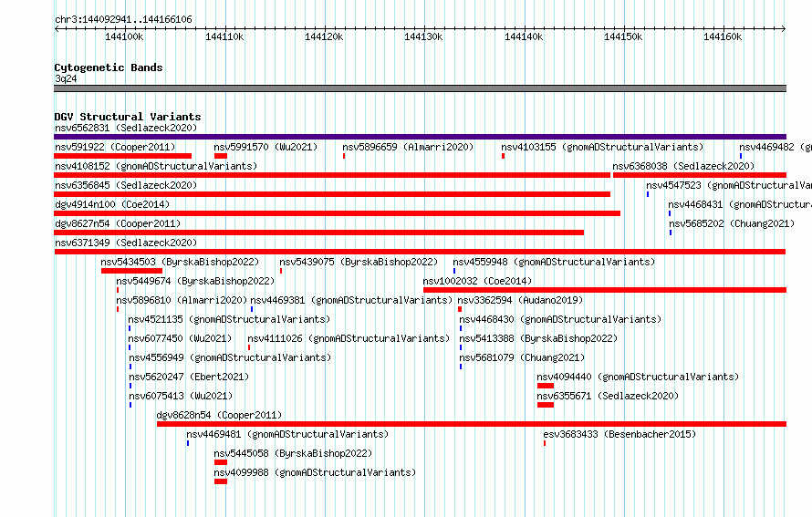Click the red bar under dgv8627n54
Viewport: 812px width, 517px height.
tap(319, 233)
